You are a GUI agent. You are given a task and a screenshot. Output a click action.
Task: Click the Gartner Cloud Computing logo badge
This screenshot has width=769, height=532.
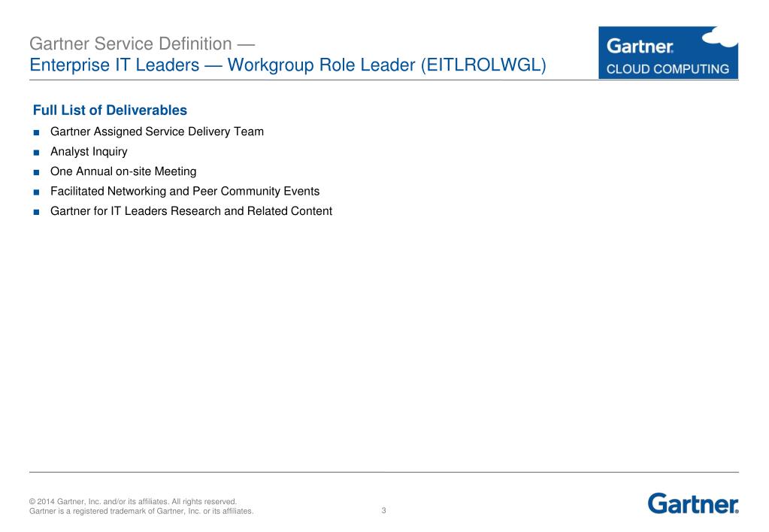668,53
